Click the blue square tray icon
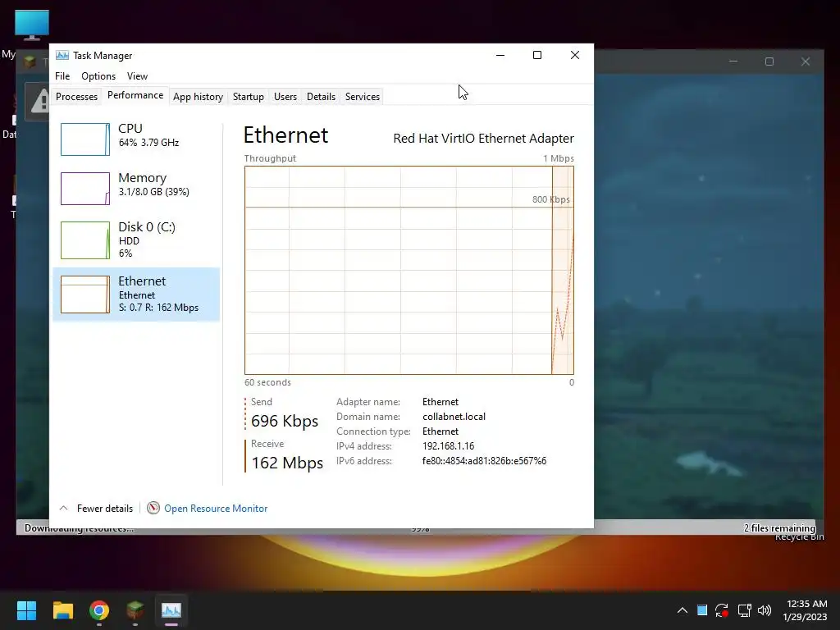The width and height of the screenshot is (840, 630). tap(702, 610)
